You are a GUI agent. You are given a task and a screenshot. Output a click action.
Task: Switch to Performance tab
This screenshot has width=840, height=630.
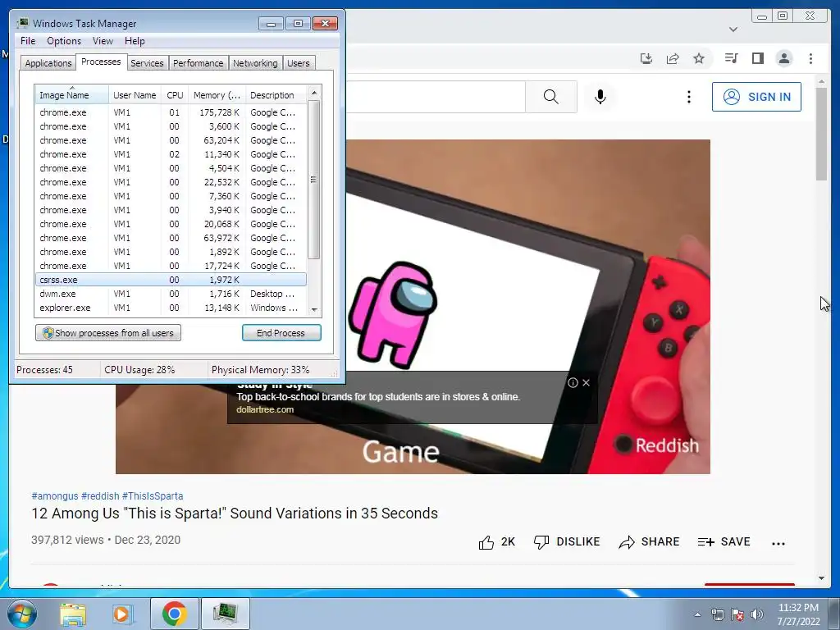(199, 63)
